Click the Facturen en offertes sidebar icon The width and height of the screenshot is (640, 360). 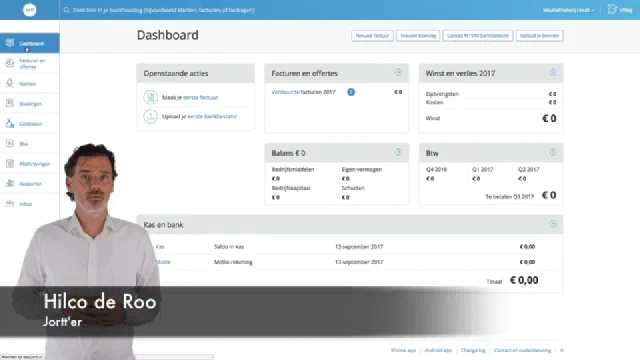pos(10,63)
